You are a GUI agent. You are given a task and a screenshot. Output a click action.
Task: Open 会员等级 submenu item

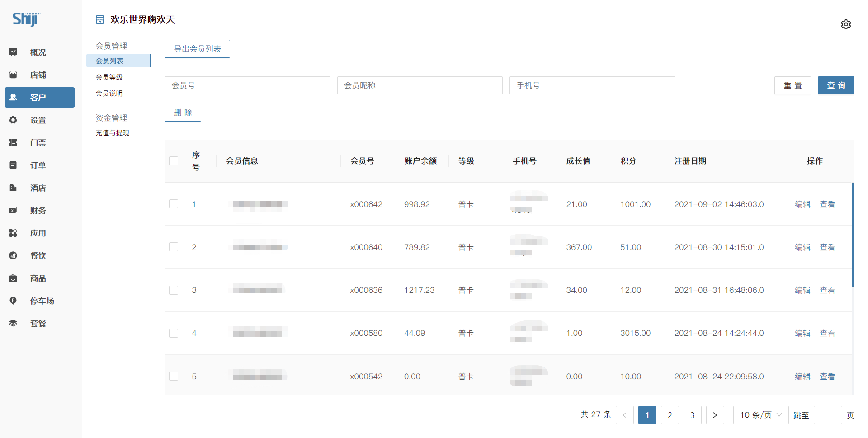click(x=109, y=77)
